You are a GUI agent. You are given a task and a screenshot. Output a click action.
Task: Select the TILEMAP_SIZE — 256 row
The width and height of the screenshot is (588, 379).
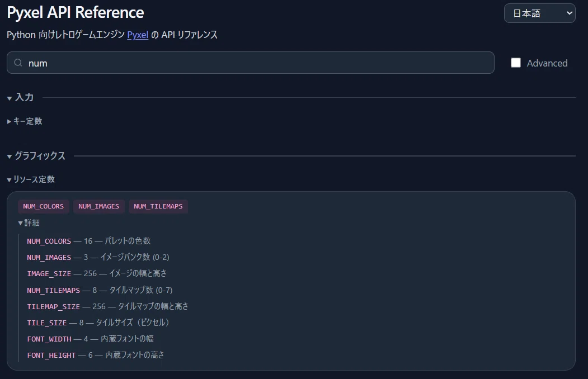point(107,306)
